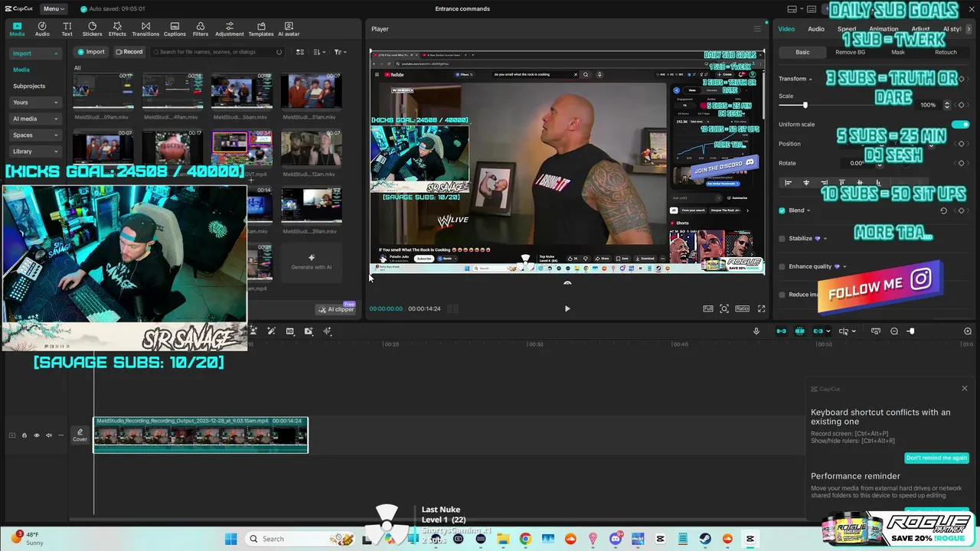Screen dimensions: 980x551
Task: Select the Retouch sub-tab
Action: [x=946, y=52]
